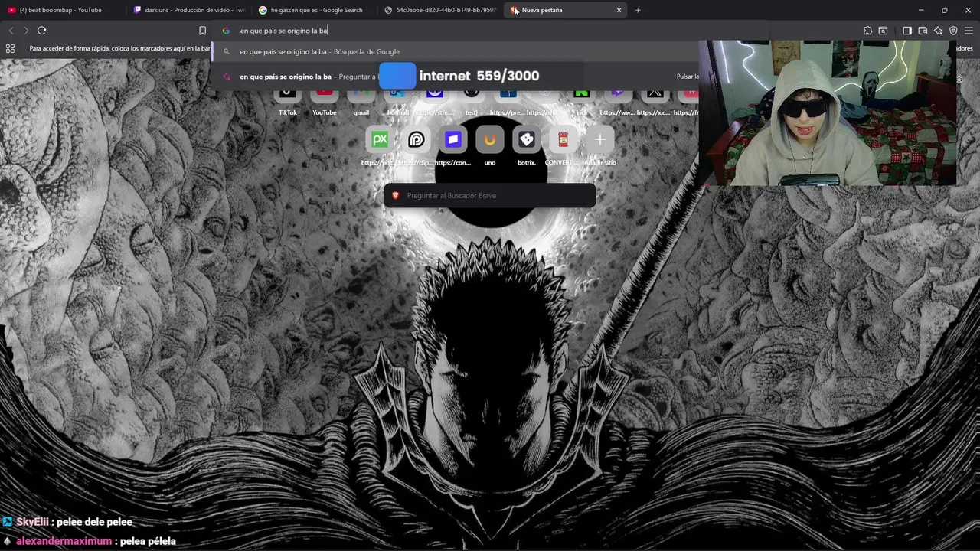
Task: Reload the current page
Action: (x=41, y=31)
